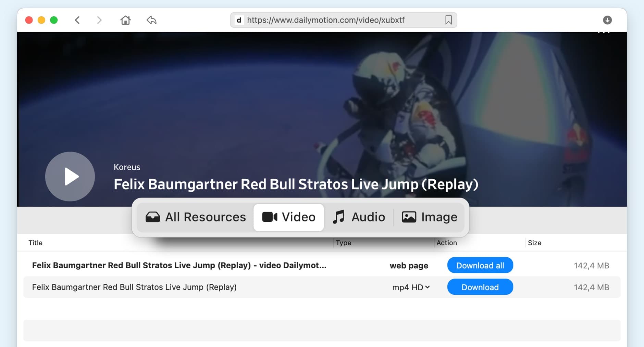Switch to the All Resources tab

[x=196, y=217]
